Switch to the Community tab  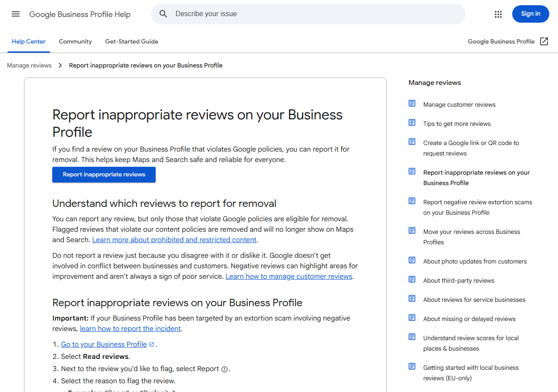(x=75, y=41)
